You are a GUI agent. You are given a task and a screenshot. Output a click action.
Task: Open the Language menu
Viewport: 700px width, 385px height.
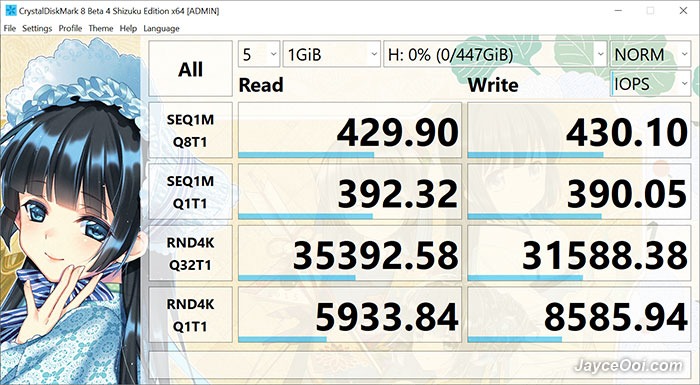(x=161, y=28)
